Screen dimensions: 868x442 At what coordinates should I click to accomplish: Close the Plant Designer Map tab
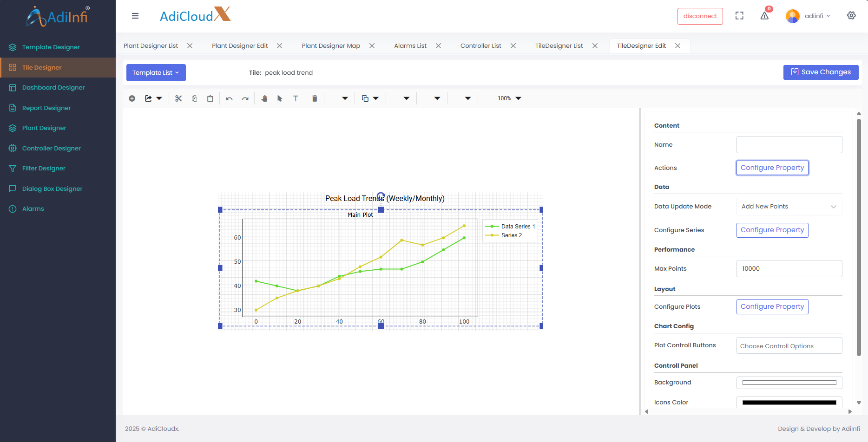[x=372, y=45]
